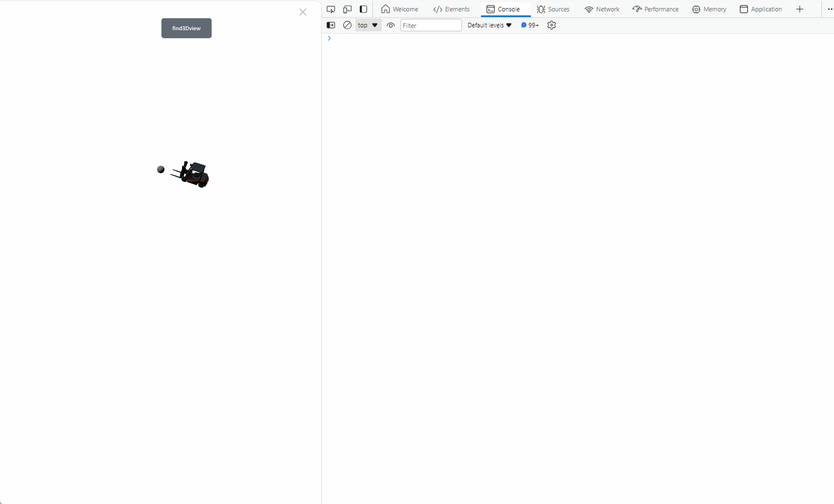The image size is (834, 504).
Task: Create a live expression with the eye icon
Action: point(391,25)
